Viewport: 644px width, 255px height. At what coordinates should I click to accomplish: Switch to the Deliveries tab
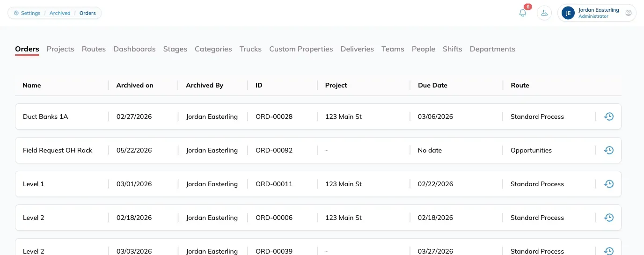tap(357, 49)
